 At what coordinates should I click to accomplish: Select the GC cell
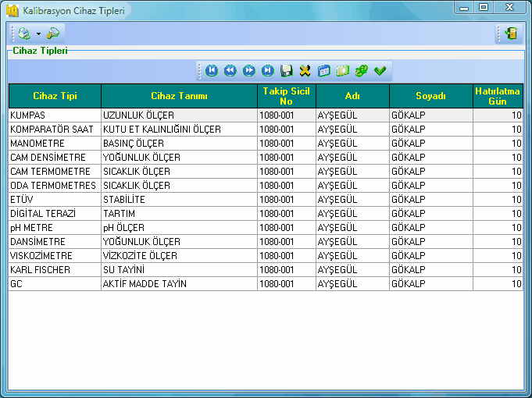click(55, 284)
